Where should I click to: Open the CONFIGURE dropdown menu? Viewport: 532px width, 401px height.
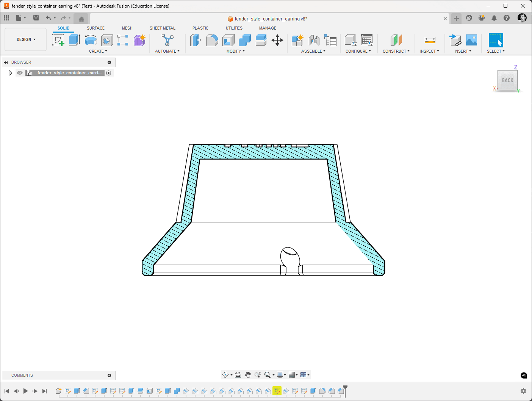pos(358,51)
